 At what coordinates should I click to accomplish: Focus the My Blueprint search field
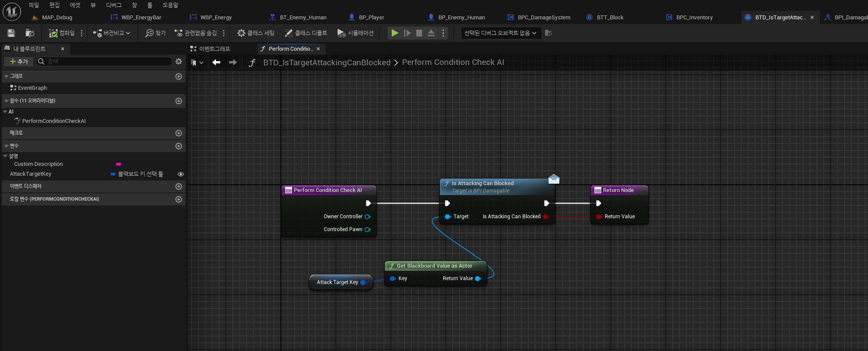coord(104,61)
